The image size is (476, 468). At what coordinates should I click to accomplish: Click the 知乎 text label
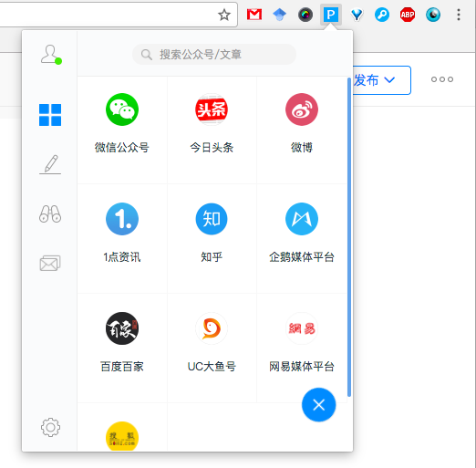pos(212,257)
